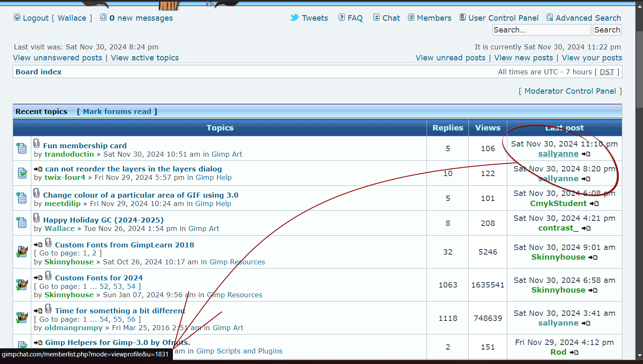The height and width of the screenshot is (364, 643).
Task: Open View unanswered posts
Action: point(57,58)
